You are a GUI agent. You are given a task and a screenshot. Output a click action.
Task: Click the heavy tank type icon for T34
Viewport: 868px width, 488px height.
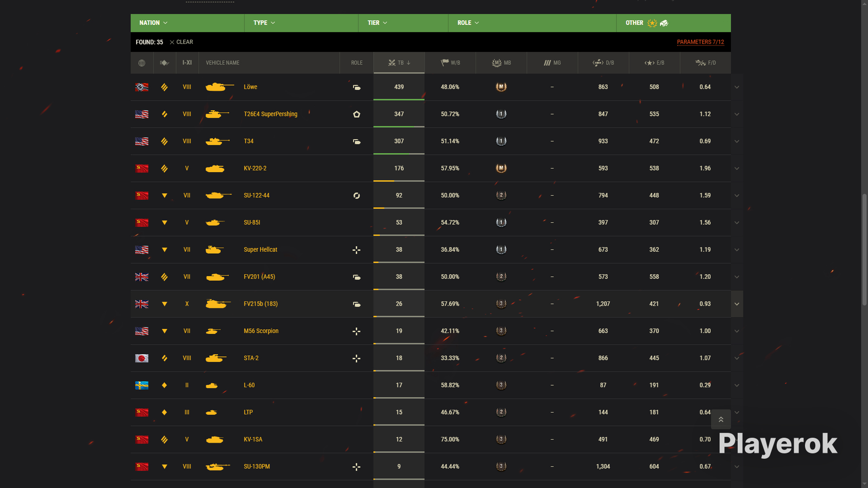[x=165, y=142]
